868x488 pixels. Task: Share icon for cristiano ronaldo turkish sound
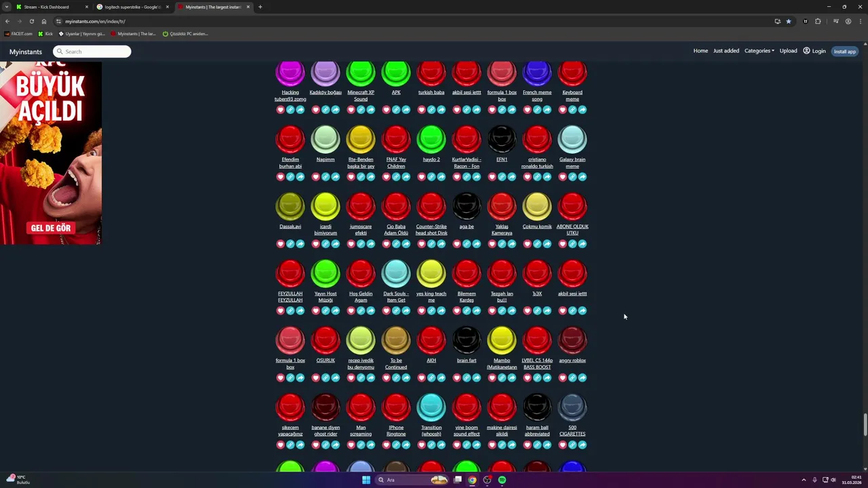tap(547, 177)
